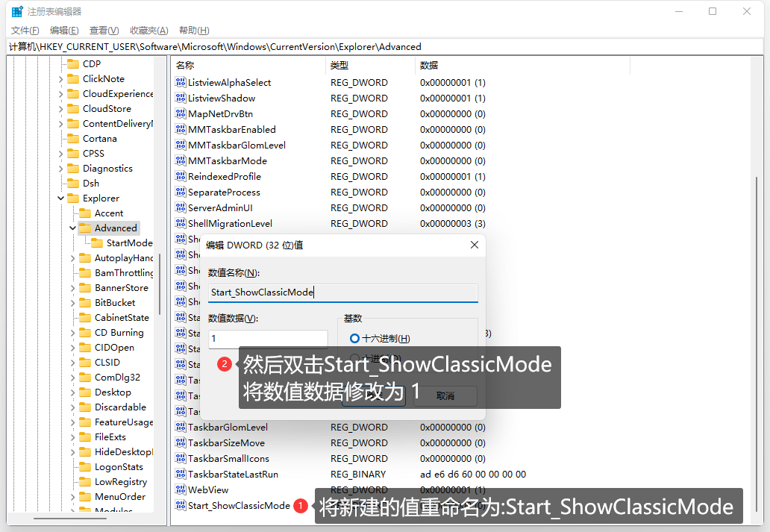
Task: Click the key tree horizontal scrollbar
Action: pyautogui.click(x=70, y=518)
